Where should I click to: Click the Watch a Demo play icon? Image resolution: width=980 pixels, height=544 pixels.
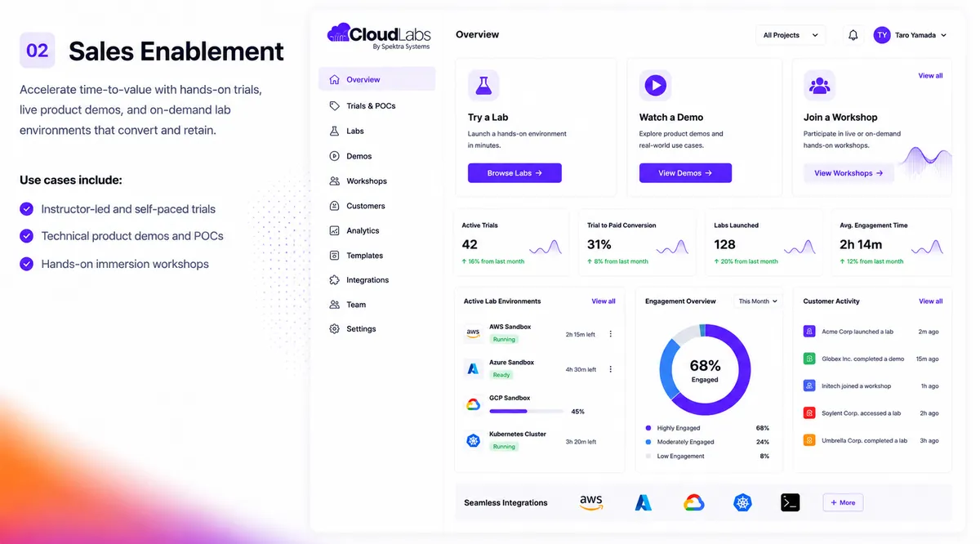(655, 85)
